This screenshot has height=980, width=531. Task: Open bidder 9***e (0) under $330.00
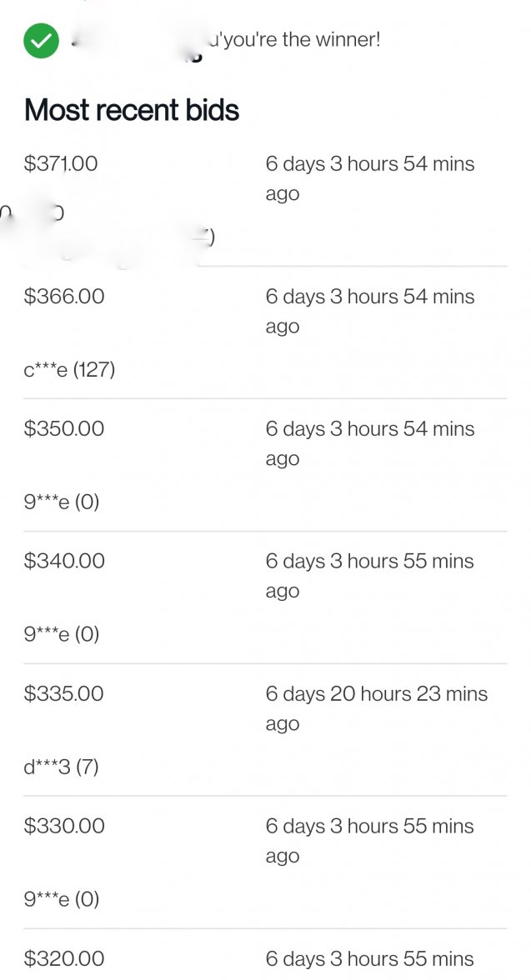pyautogui.click(x=62, y=899)
